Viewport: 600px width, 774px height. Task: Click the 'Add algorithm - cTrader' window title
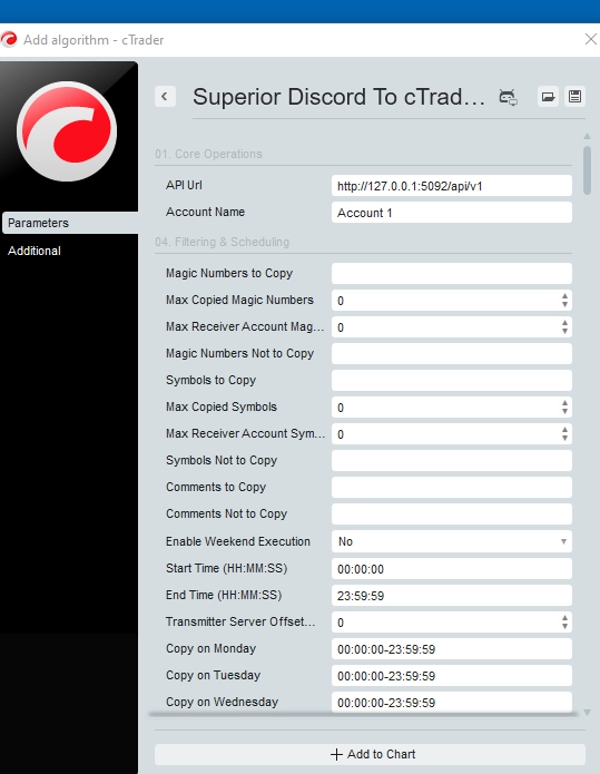94,40
